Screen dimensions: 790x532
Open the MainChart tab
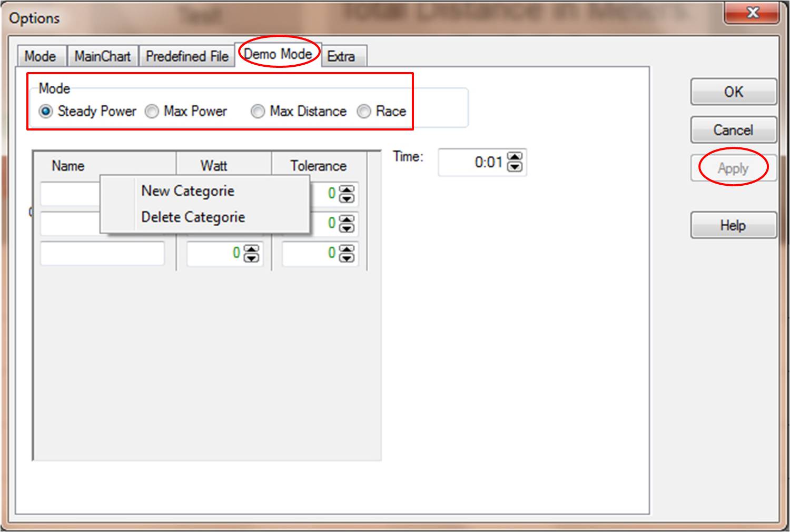(x=103, y=56)
